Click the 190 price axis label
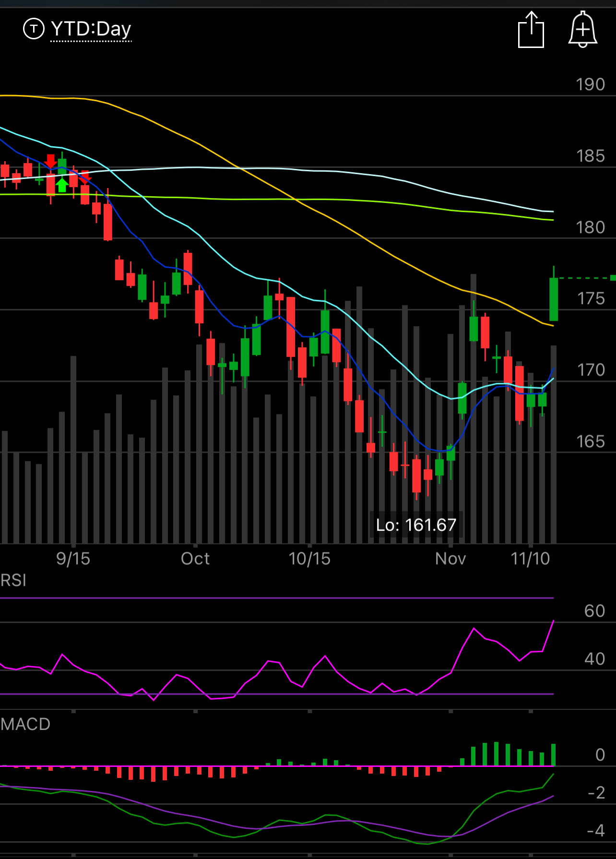Screen dimensions: 616x859 (x=591, y=84)
